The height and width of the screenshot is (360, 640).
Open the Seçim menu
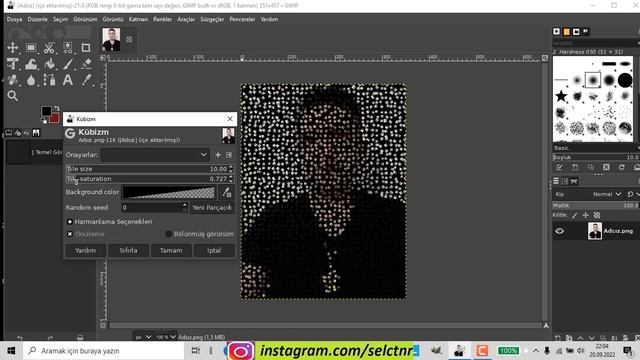pyautogui.click(x=60, y=19)
